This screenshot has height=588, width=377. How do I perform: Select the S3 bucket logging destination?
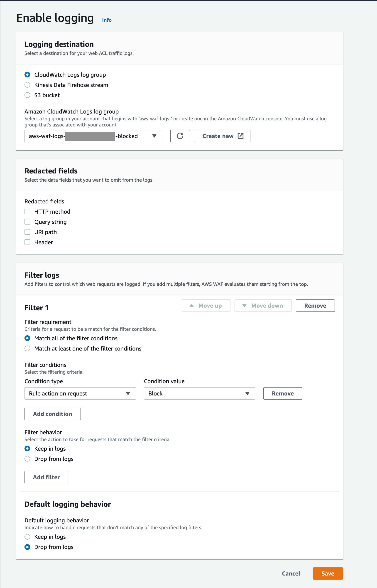click(27, 95)
